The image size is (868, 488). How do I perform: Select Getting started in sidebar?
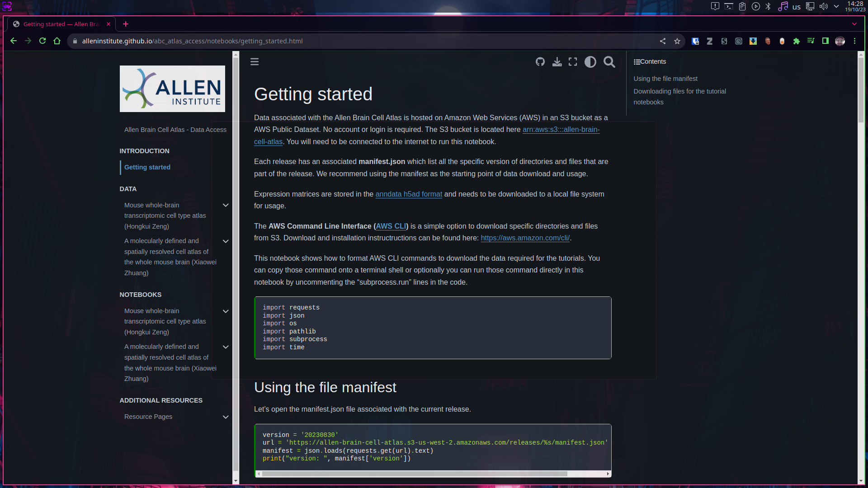pyautogui.click(x=147, y=167)
